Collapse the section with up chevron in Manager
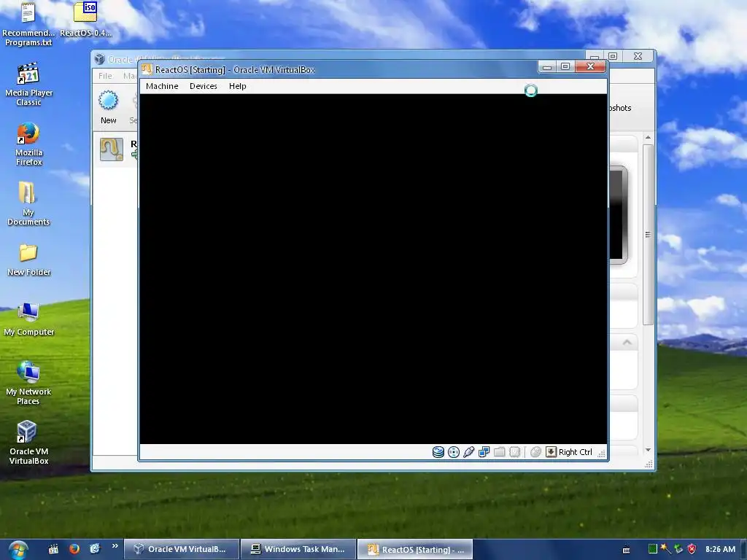This screenshot has width=747, height=560. [627, 343]
